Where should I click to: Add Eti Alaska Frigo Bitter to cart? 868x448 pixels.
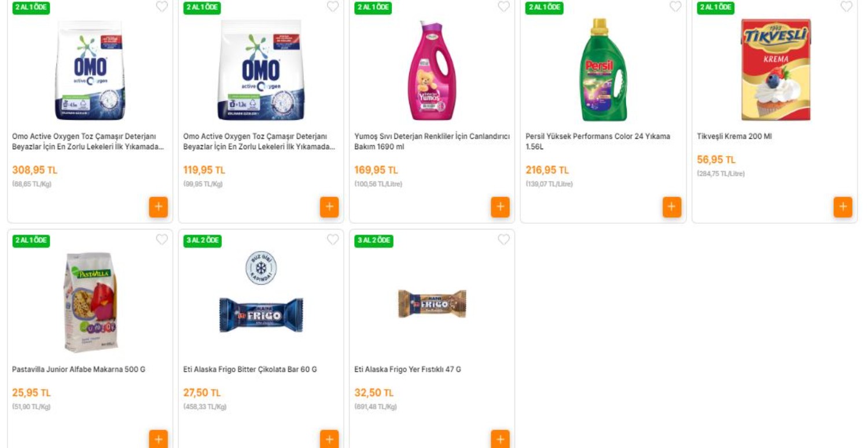(328, 438)
